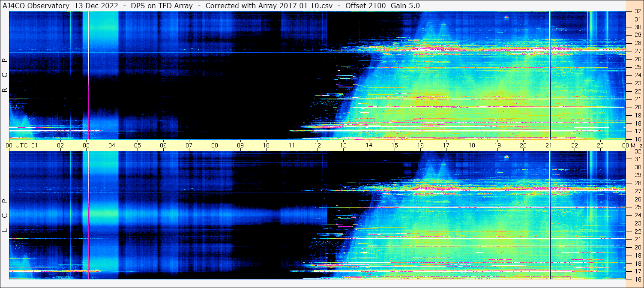Click the 32 MHz label on upper panel
The width and height of the screenshot is (644, 288).
click(637, 12)
